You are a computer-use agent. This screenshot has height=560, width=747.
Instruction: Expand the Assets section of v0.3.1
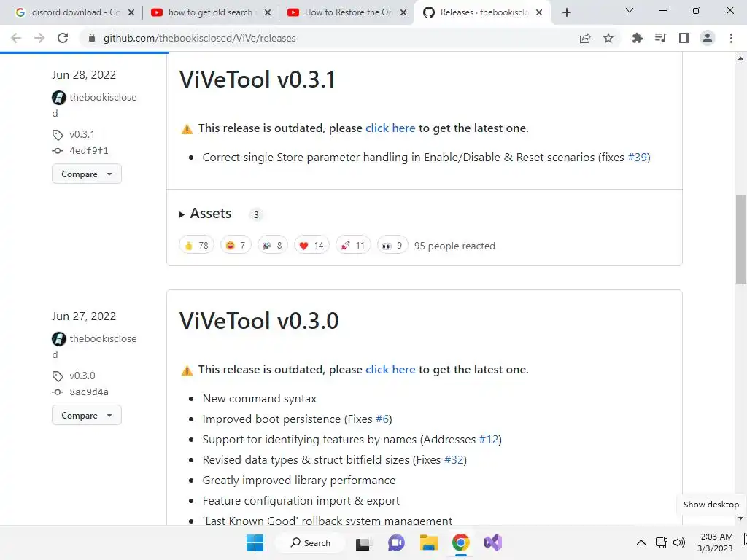tap(205, 214)
